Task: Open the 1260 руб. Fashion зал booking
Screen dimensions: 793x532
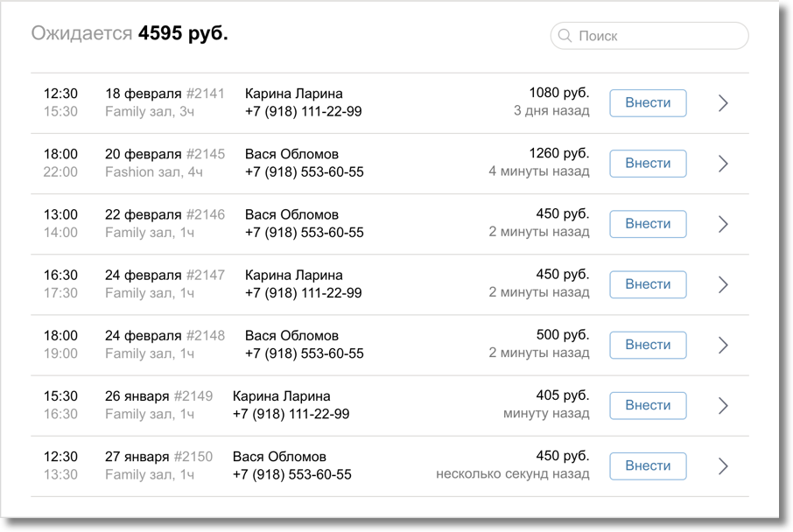Action: point(389,164)
